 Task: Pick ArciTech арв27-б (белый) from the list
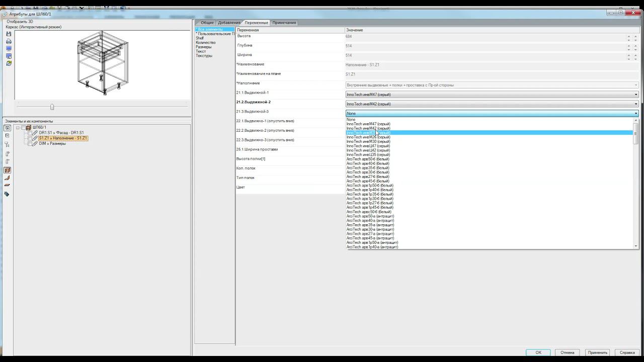[489, 176]
